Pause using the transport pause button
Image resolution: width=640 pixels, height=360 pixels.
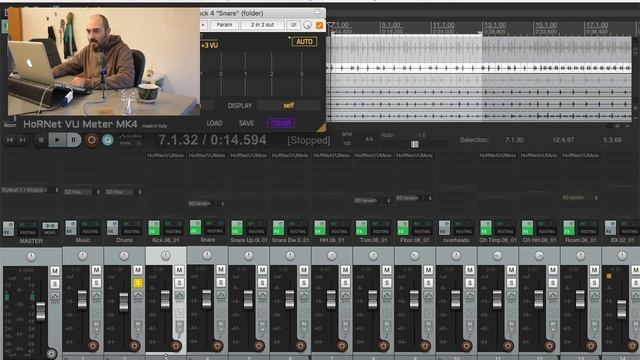73,140
